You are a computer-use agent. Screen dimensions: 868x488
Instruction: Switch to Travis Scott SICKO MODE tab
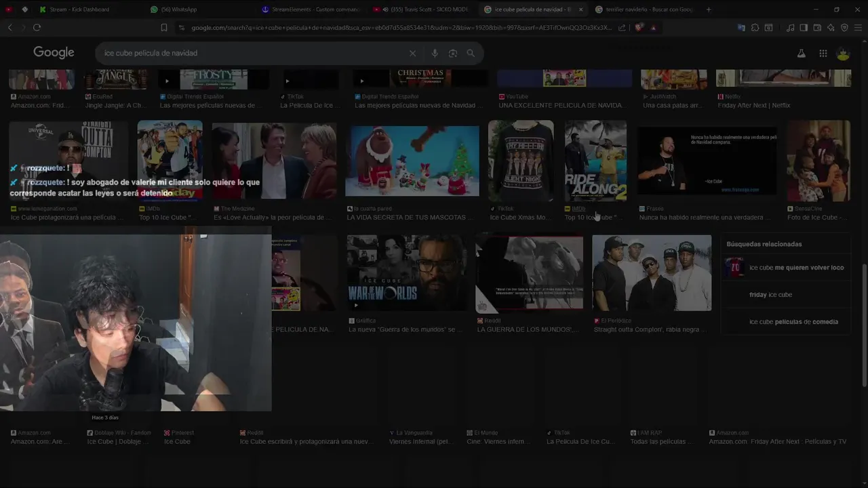[423, 9]
